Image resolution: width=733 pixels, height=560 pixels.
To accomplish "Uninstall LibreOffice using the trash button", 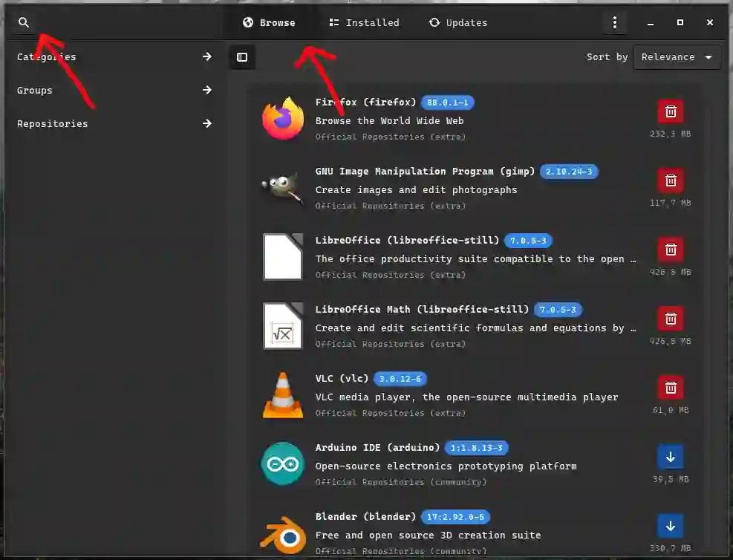I will tap(671, 250).
